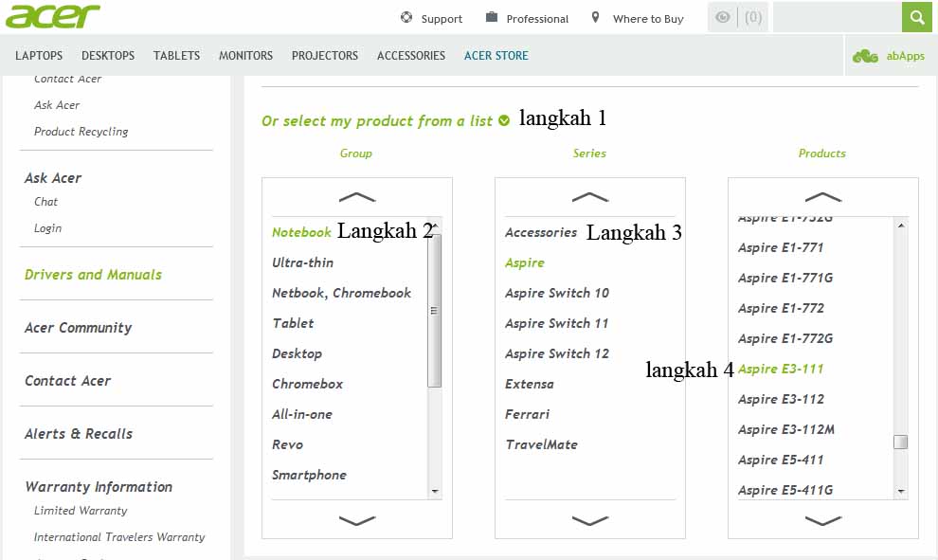This screenshot has width=938, height=560.
Task: Open the LAPTOPS menu
Action: 39,56
